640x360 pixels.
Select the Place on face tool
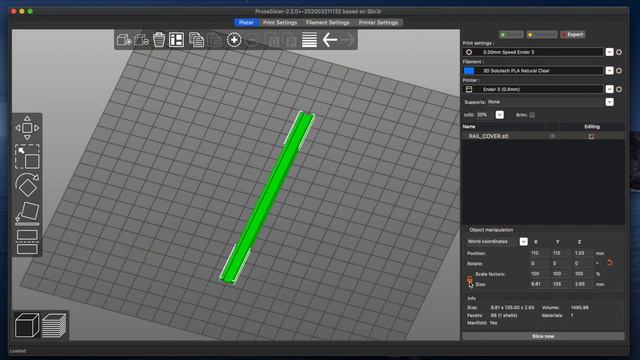pyautogui.click(x=27, y=213)
